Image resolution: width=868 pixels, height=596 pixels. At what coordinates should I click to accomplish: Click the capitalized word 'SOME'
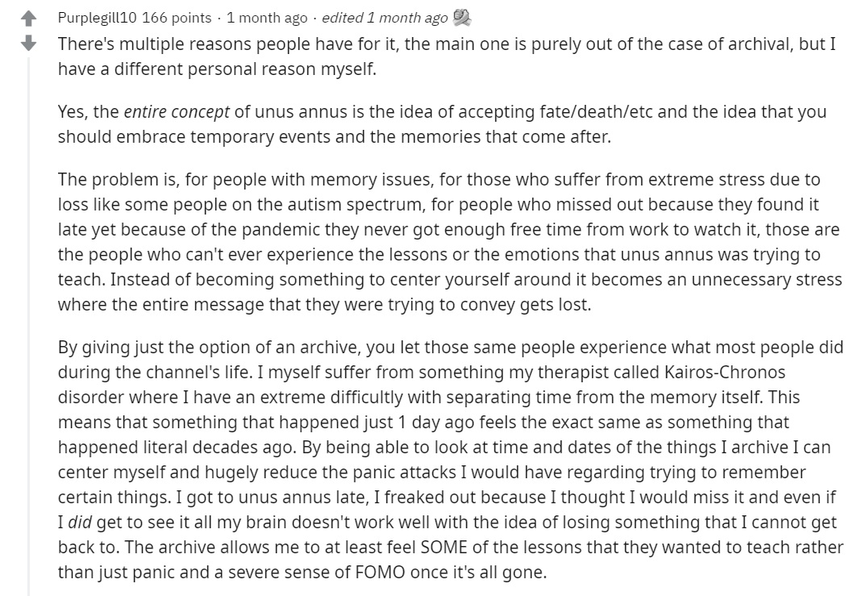[x=444, y=547]
